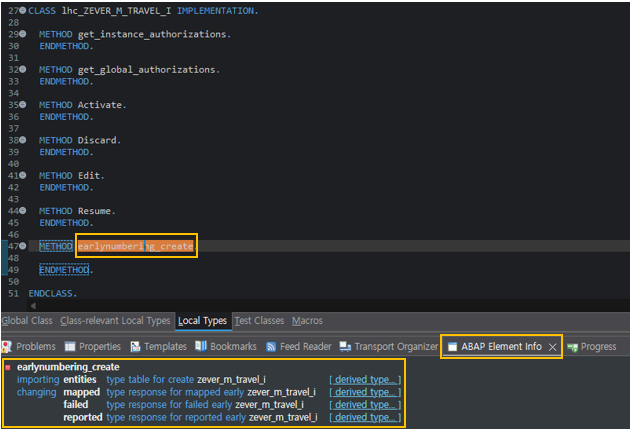Open the Progress view tab
This screenshot has width=630, height=429.
coord(591,346)
